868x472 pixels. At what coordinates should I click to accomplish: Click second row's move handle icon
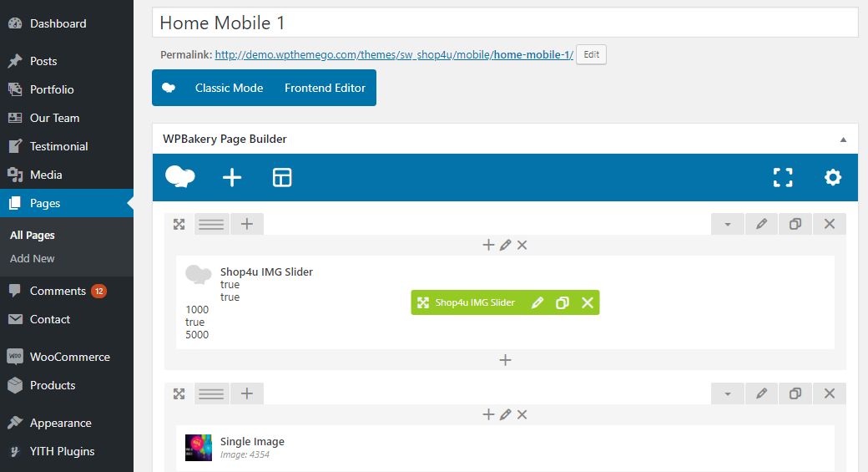pos(179,393)
